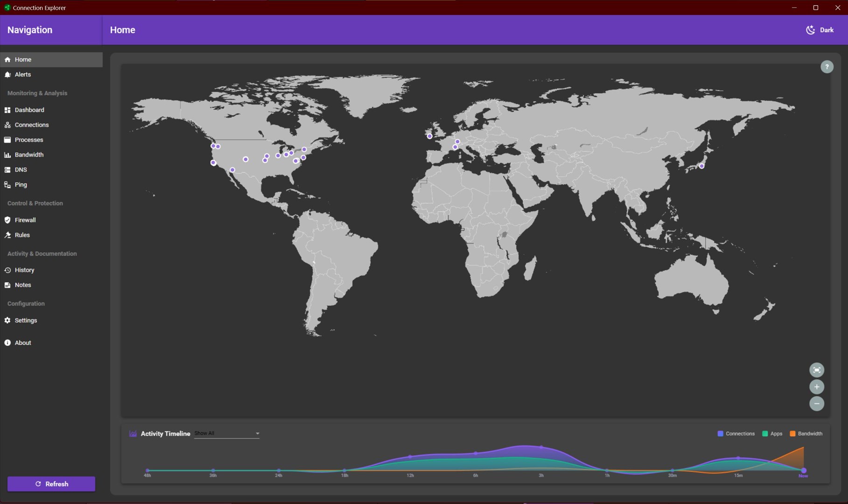Reset map view with fit-to-screen icon
Image resolution: width=848 pixels, height=504 pixels.
click(816, 370)
